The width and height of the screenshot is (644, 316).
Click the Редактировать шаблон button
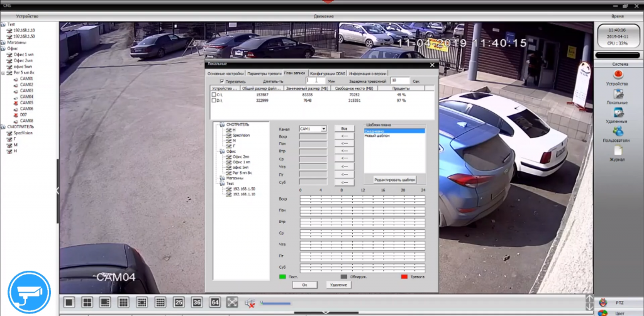395,180
